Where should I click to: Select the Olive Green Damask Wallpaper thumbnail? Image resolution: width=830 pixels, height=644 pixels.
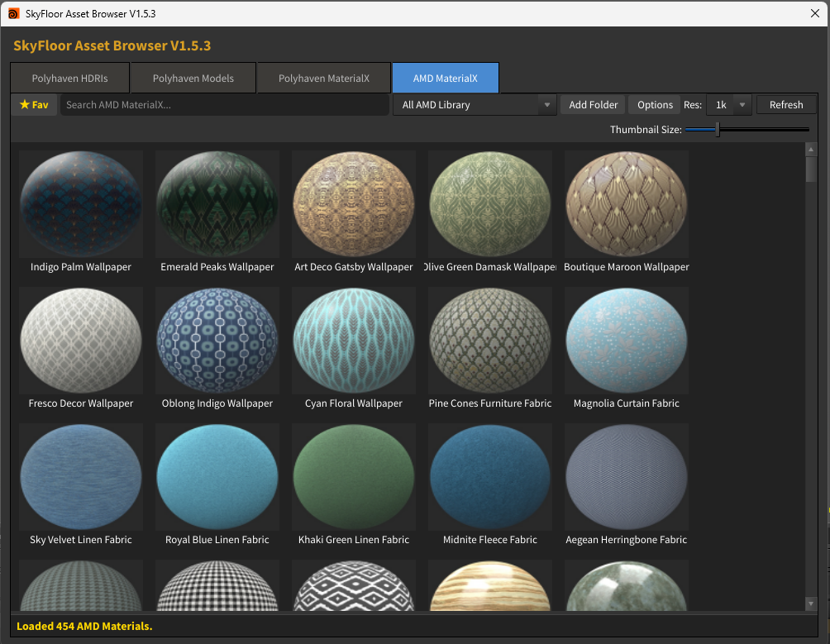(490, 204)
